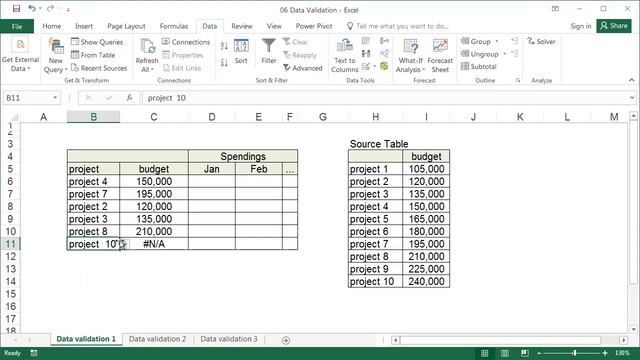
Task: Open the Data validation 2 sheet
Action: point(158,339)
